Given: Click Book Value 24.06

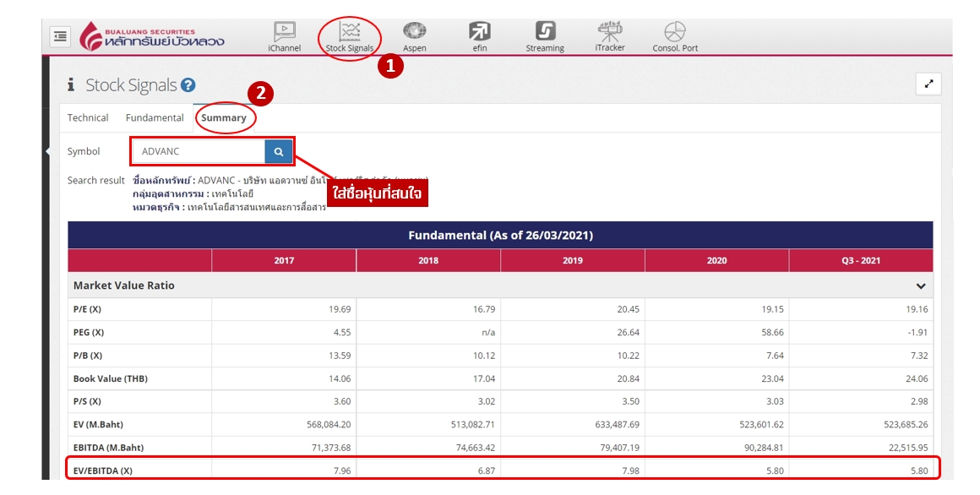Looking at the screenshot, I should pyautogui.click(x=917, y=378).
